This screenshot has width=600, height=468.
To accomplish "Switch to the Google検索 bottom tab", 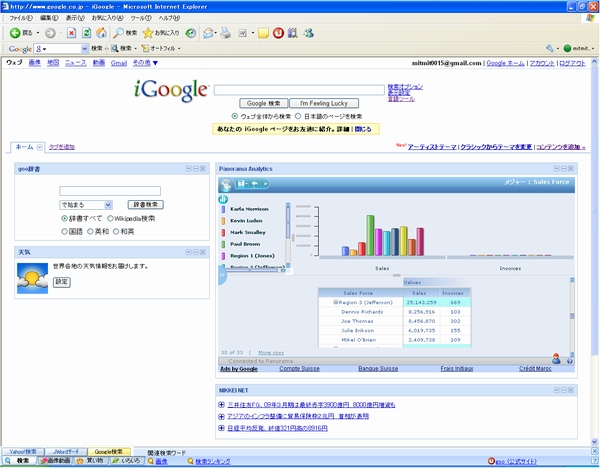I will 109,452.
